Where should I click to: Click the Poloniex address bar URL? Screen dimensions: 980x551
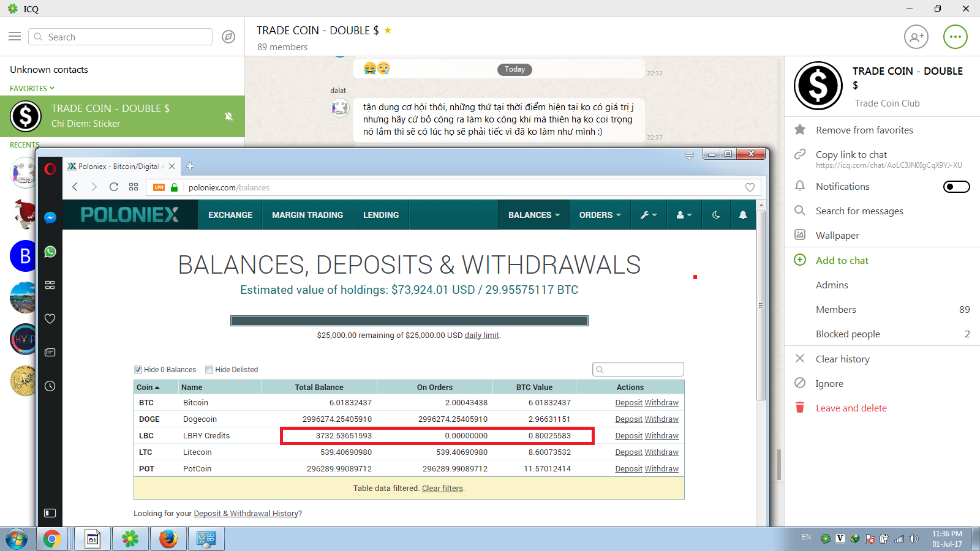(x=229, y=187)
